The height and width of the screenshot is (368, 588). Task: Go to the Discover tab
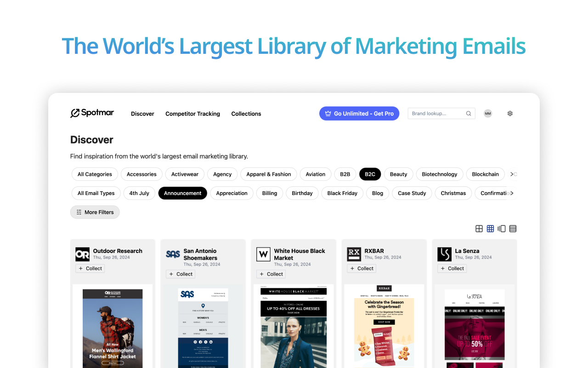pos(142,114)
